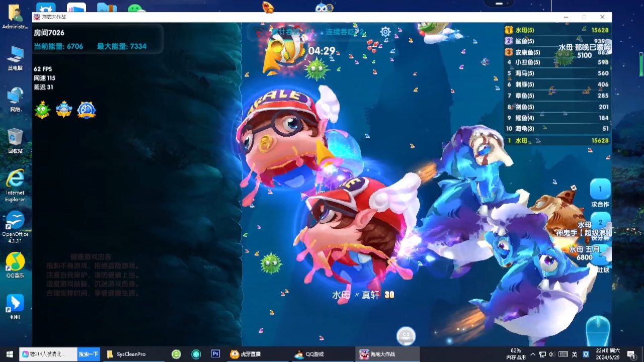Click the round smiley emote button
The width and height of the screenshot is (644, 362).
(406, 336)
